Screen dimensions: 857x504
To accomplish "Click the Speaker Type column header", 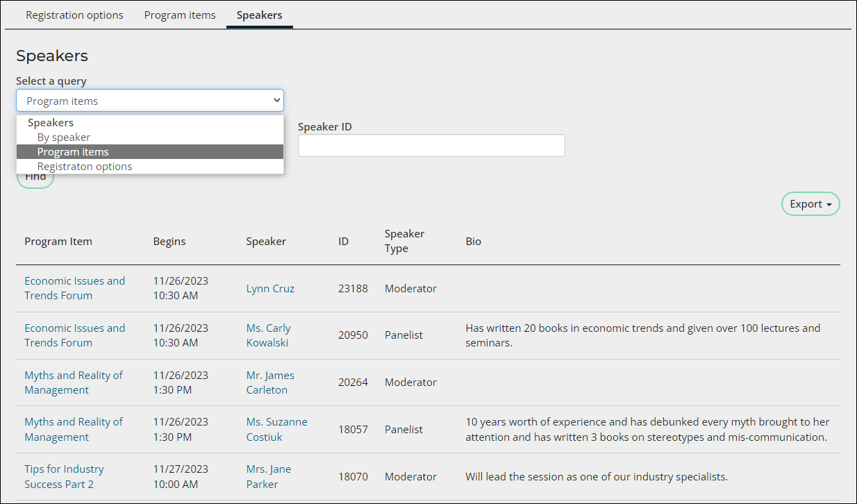I will (404, 241).
